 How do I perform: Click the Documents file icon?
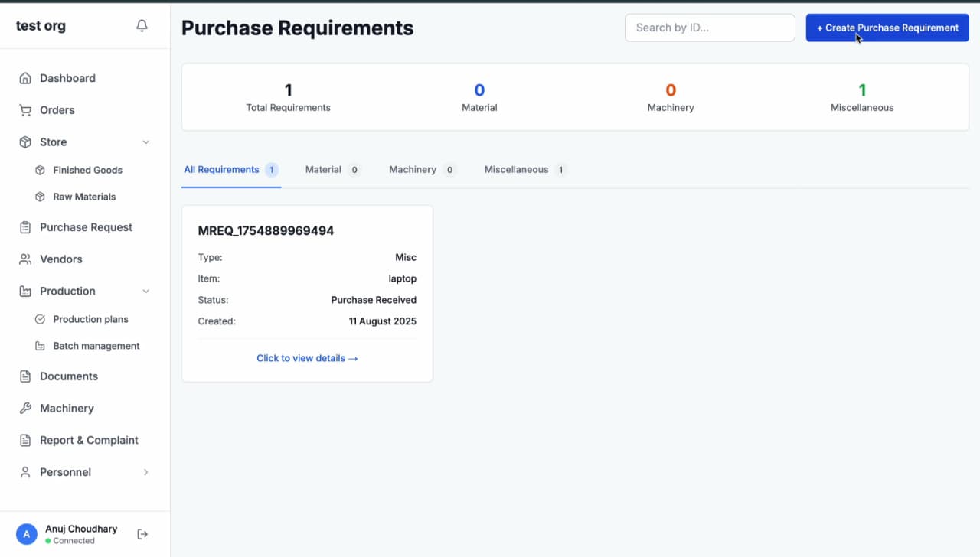[x=25, y=376]
